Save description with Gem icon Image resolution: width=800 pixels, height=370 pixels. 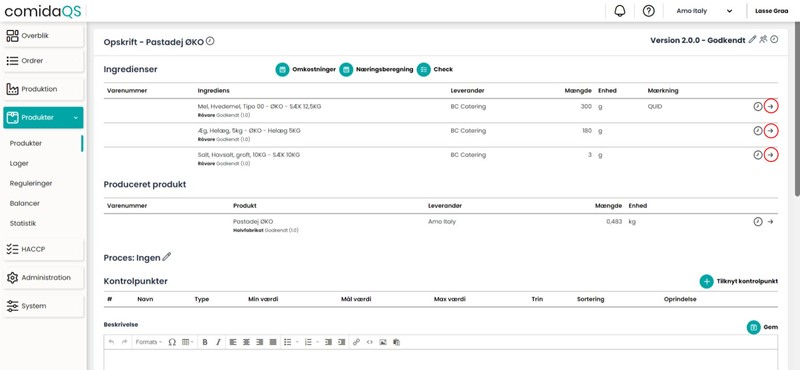754,327
